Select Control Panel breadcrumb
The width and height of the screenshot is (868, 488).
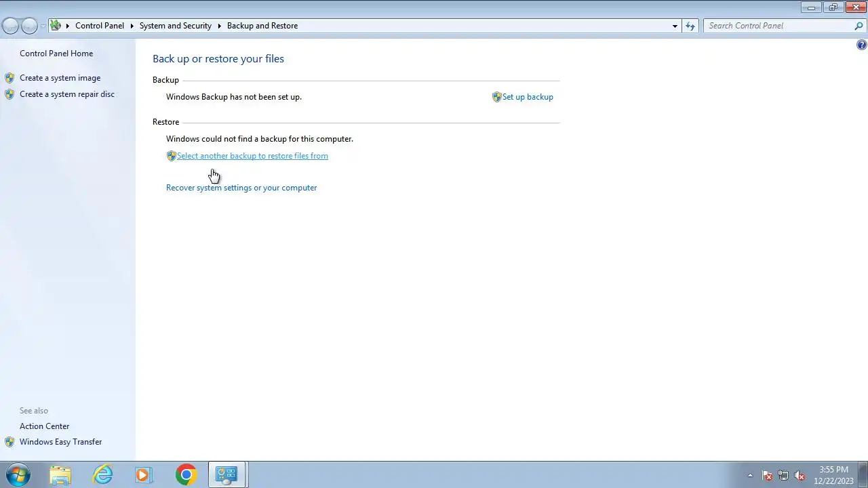tap(100, 26)
